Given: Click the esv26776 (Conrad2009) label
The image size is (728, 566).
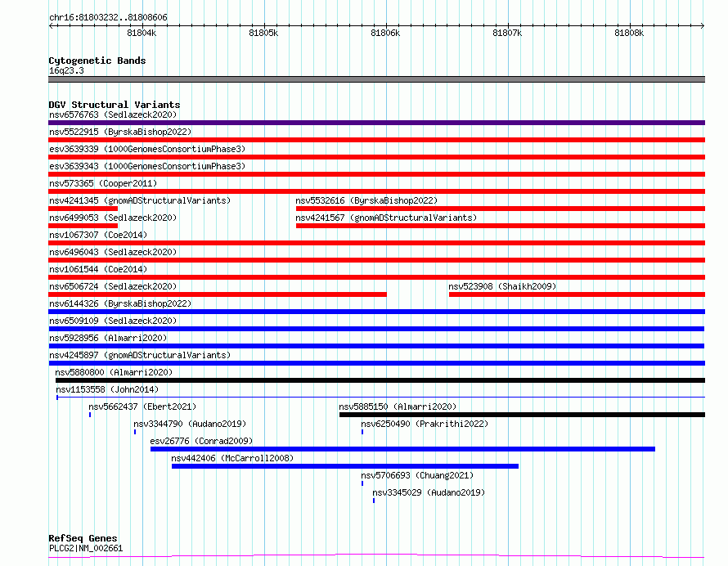Looking at the screenshot, I should 201,441.
